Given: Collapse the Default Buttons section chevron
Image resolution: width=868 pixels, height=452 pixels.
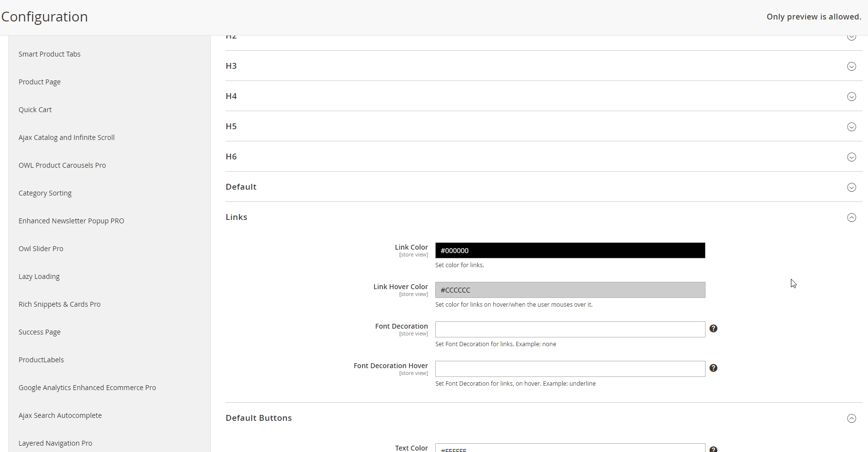Looking at the screenshot, I should click(851, 418).
